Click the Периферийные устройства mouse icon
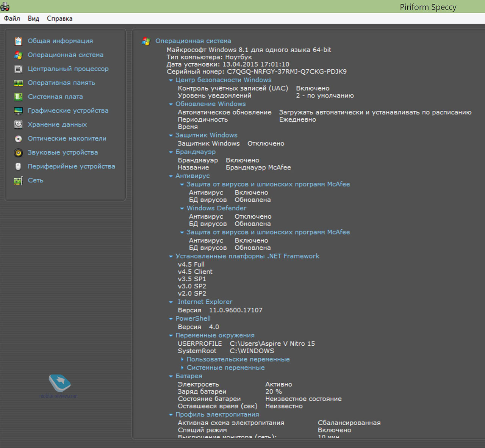Viewport: 485px width, 448px height. pos(18,166)
